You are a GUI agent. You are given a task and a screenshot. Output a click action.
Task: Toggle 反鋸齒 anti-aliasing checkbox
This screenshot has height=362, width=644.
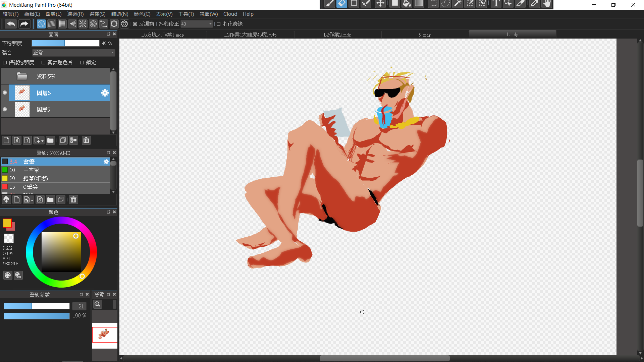point(135,24)
